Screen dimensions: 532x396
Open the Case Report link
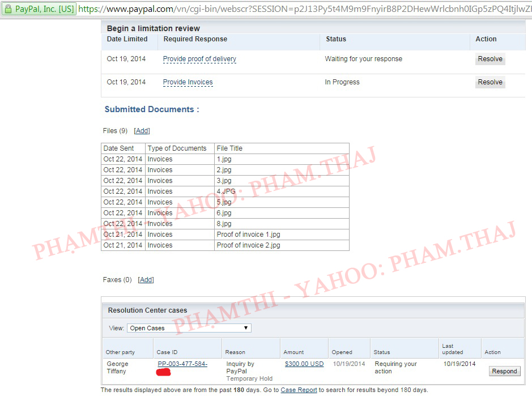click(299, 390)
